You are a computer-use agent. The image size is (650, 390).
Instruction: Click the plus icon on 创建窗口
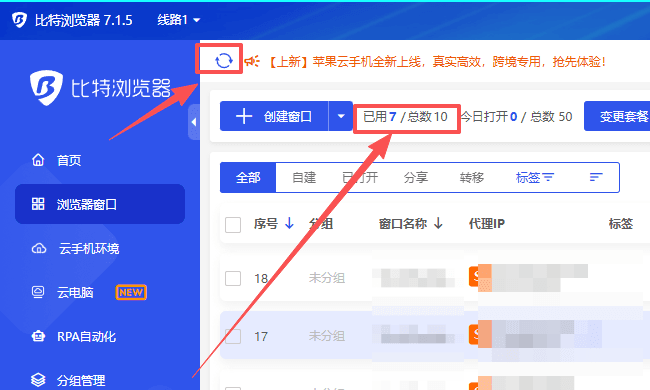[244, 116]
